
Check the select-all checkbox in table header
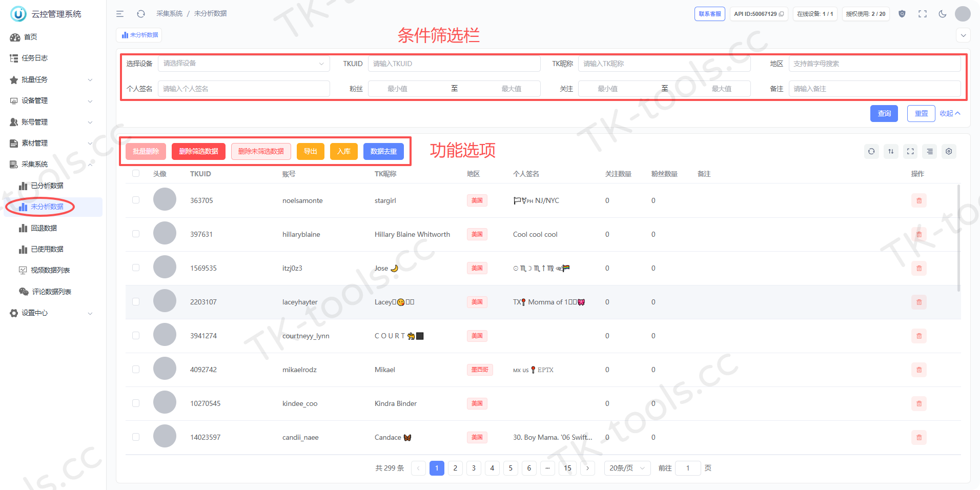[x=136, y=173]
